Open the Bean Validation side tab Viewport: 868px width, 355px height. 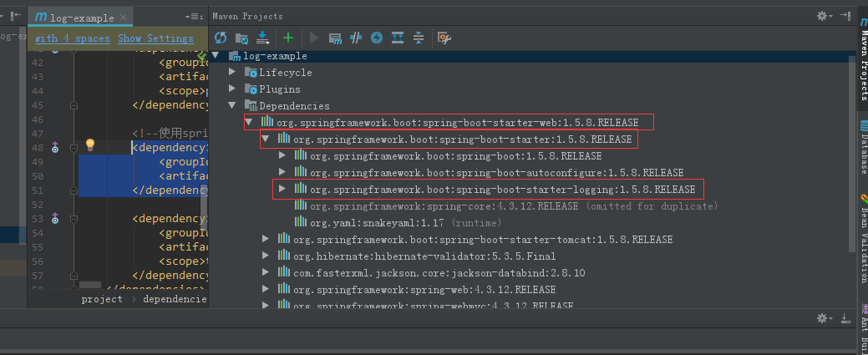click(x=862, y=238)
